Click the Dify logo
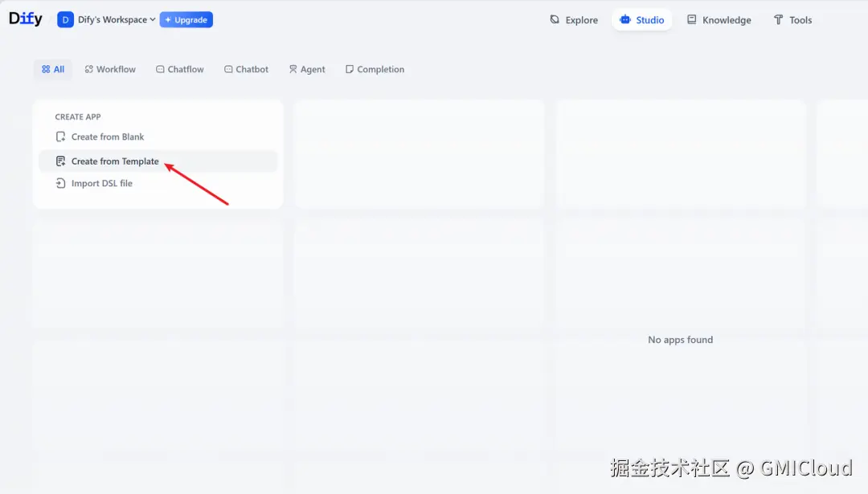Viewport: 868px width, 494px height. pos(25,18)
